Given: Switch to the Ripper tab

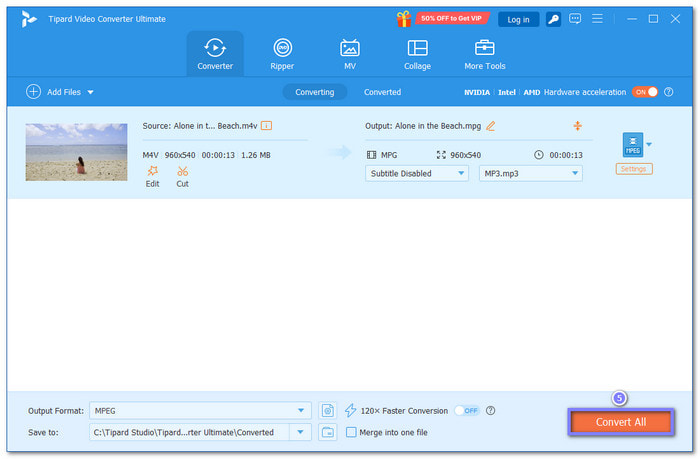Looking at the screenshot, I should (282, 54).
